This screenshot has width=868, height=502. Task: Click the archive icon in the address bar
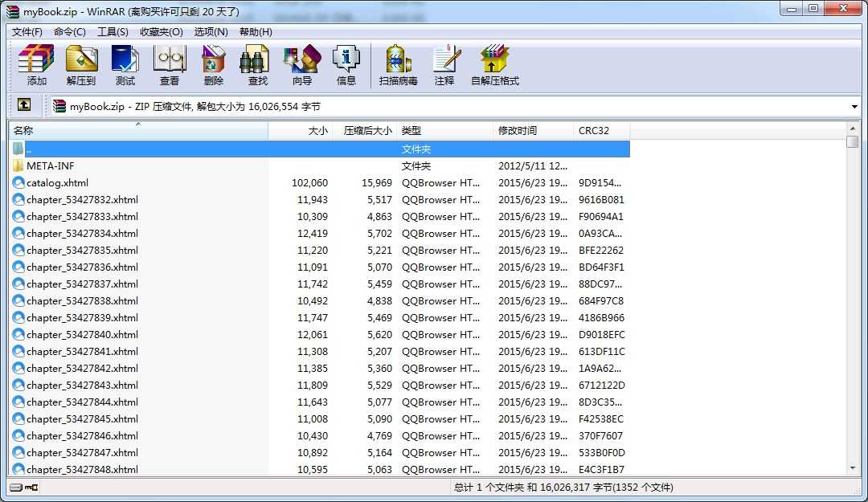59,106
